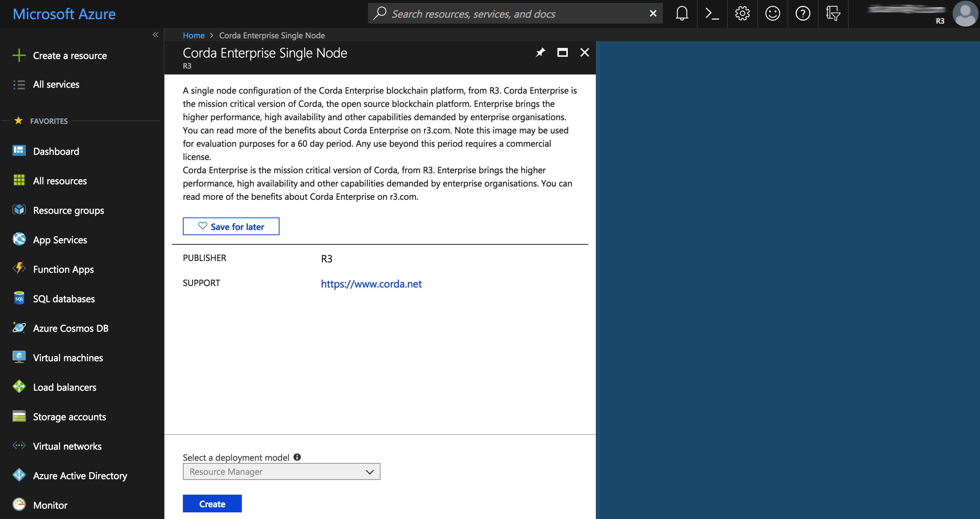Open All services menu item

coord(56,84)
